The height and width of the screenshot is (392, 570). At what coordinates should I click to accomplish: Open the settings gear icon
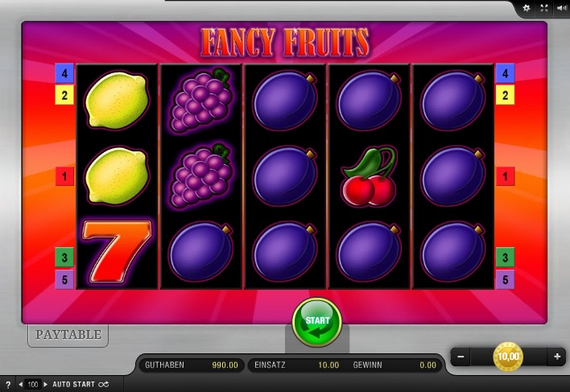pos(526,8)
